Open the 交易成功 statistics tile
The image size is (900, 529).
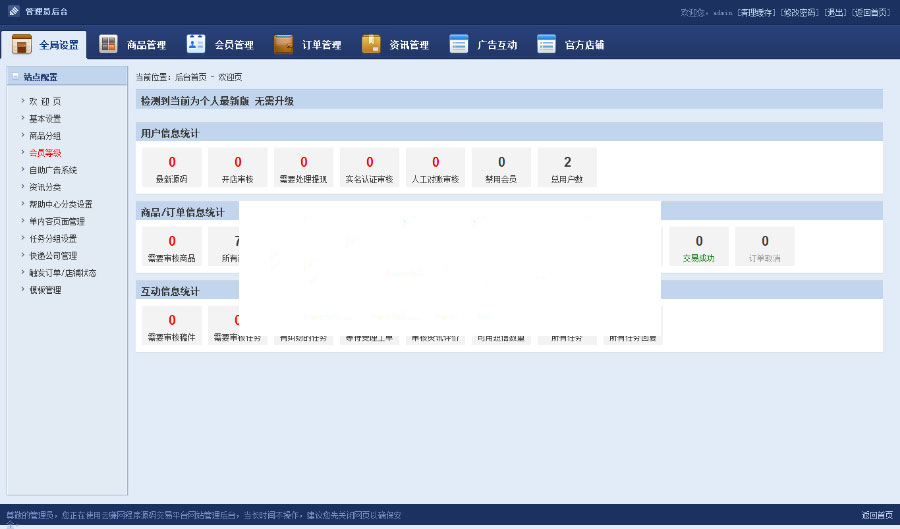[x=698, y=246]
